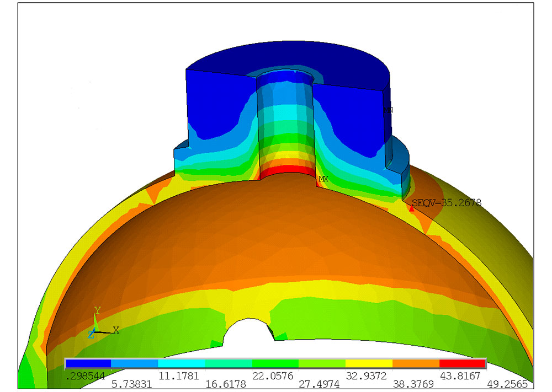This screenshot has width=552, height=392.
Task: Click the X axis label on triad
Action: pyautogui.click(x=116, y=330)
